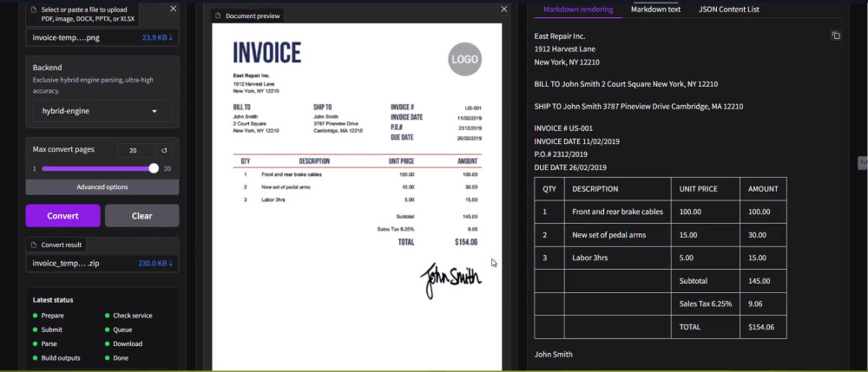Reset max convert pages value icon

coord(164,150)
